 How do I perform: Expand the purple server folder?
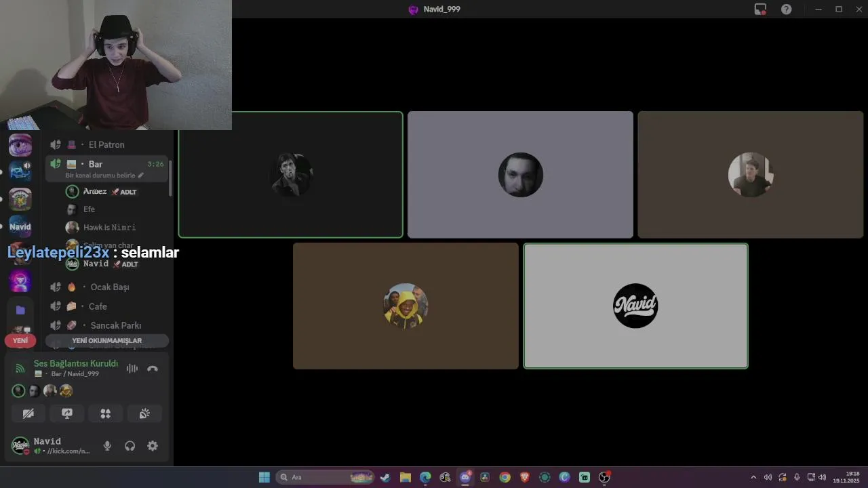20,310
